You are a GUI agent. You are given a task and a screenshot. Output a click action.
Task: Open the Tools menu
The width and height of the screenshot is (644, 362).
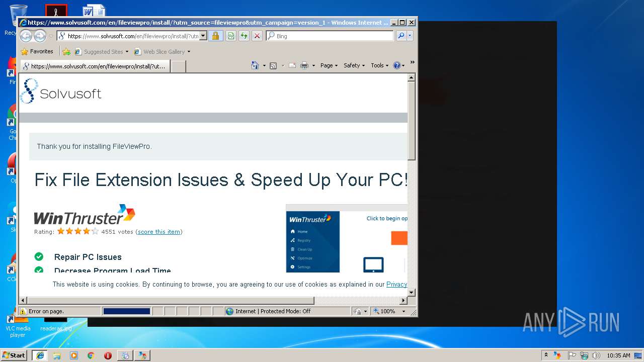click(x=380, y=65)
